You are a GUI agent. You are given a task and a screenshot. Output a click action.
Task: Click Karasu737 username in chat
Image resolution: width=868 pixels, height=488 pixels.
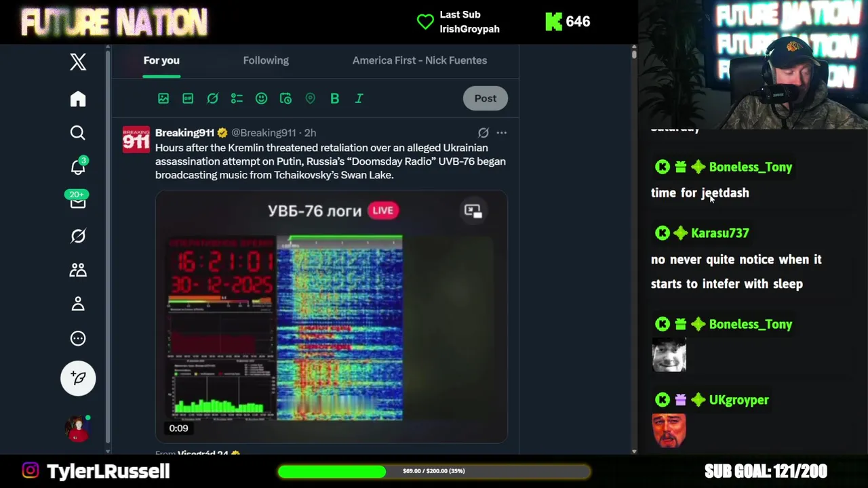(720, 233)
